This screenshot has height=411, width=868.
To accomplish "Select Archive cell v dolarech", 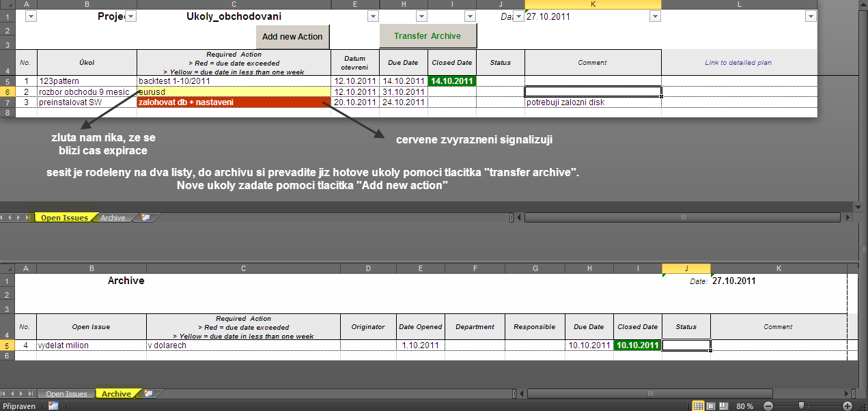I will (243, 345).
